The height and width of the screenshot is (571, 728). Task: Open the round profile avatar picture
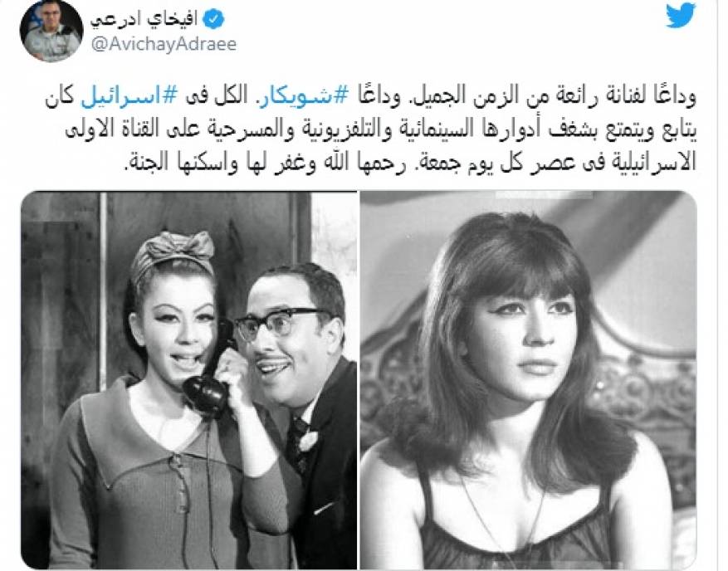[51, 31]
